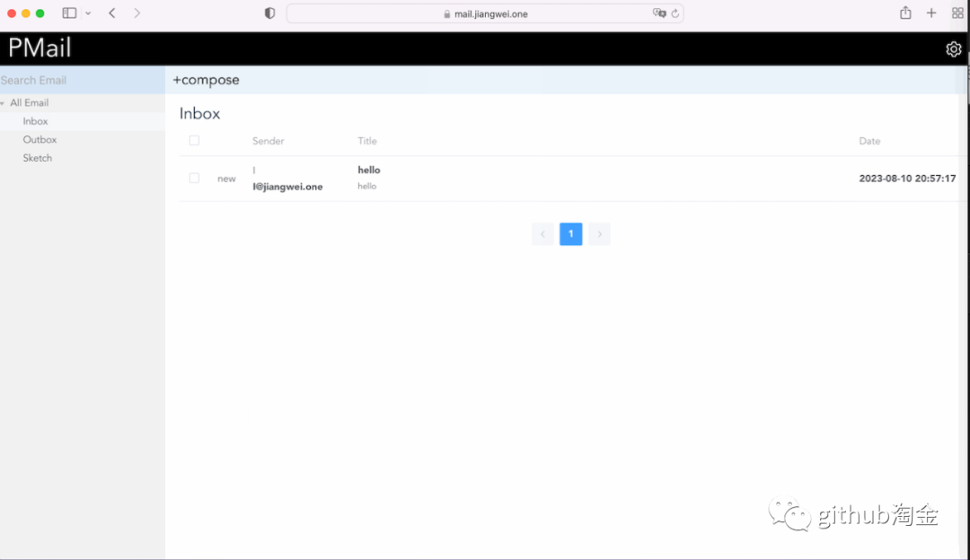Viewport: 970px width, 560px height.
Task: Focus the Search Email field
Action: point(81,80)
